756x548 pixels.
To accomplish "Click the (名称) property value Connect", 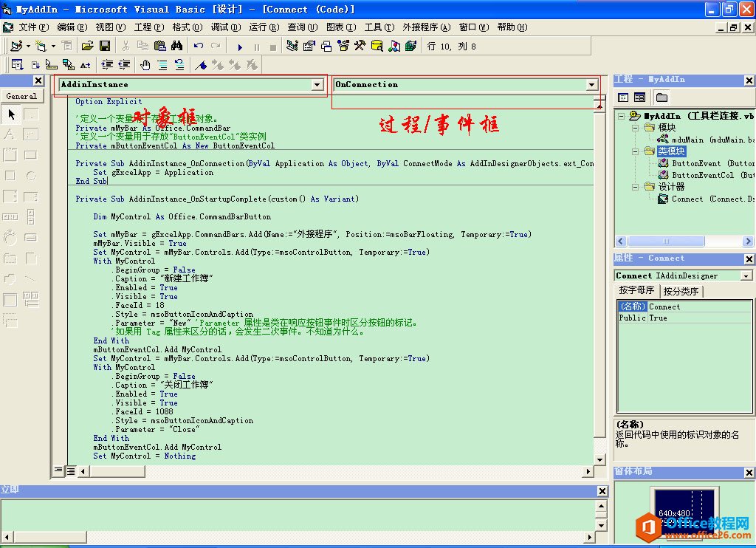I will pyautogui.click(x=699, y=306).
